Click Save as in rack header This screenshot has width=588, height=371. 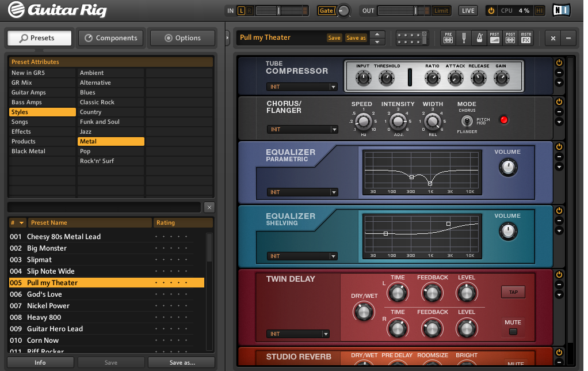pos(356,37)
